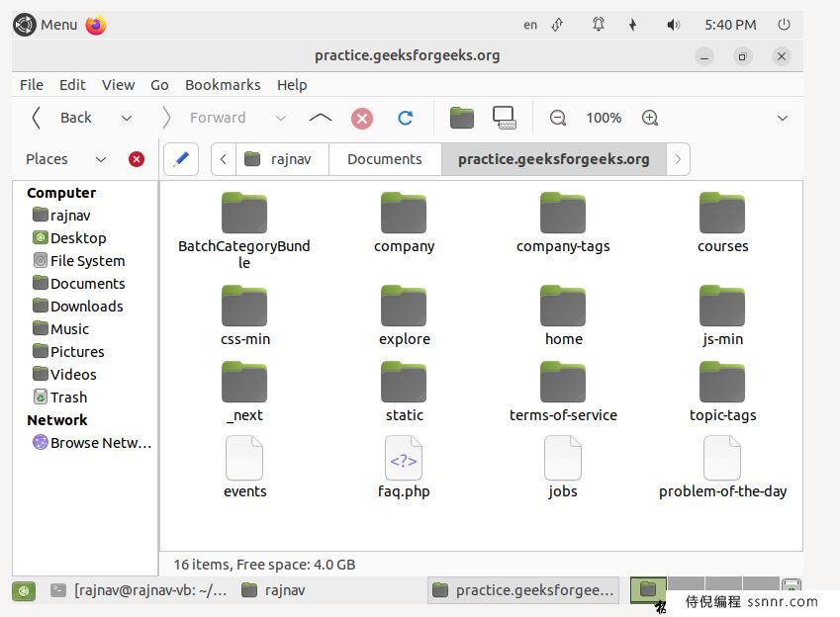
Task: Expand the toolbar overflow chevron
Action: coord(783,118)
